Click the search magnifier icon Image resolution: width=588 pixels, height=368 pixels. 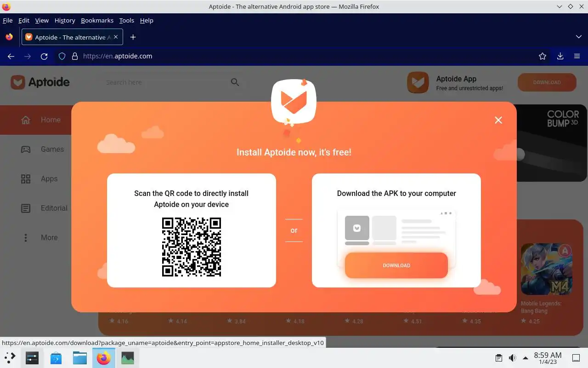[x=235, y=82]
